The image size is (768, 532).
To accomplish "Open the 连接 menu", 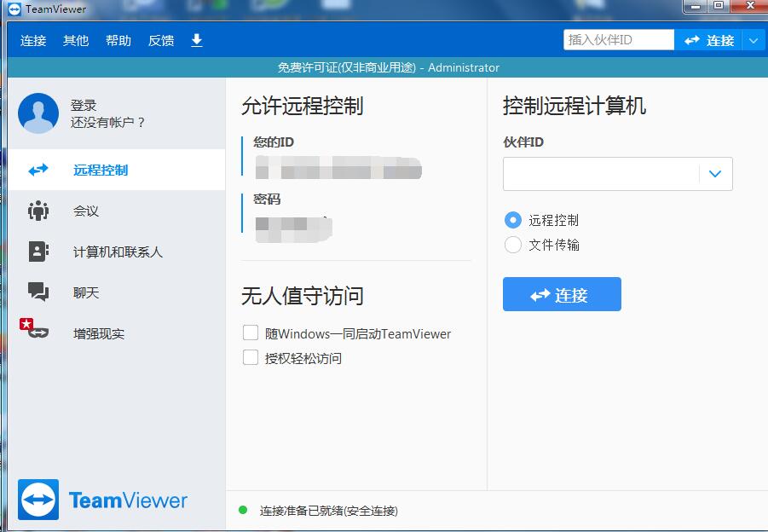I will pyautogui.click(x=33, y=40).
